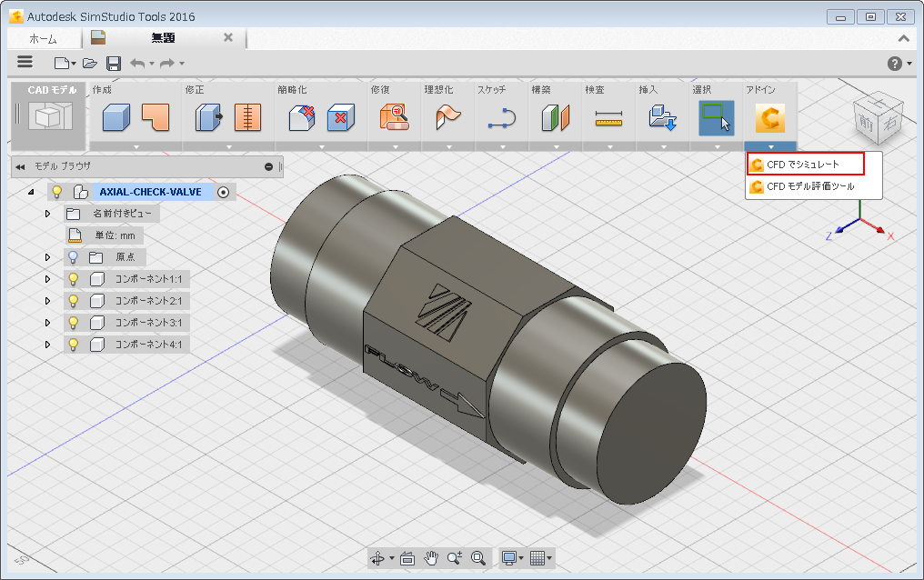924x580 pixels.
Task: Activate AXIAL-CHECK-VALVE radio button
Action: pos(223,193)
